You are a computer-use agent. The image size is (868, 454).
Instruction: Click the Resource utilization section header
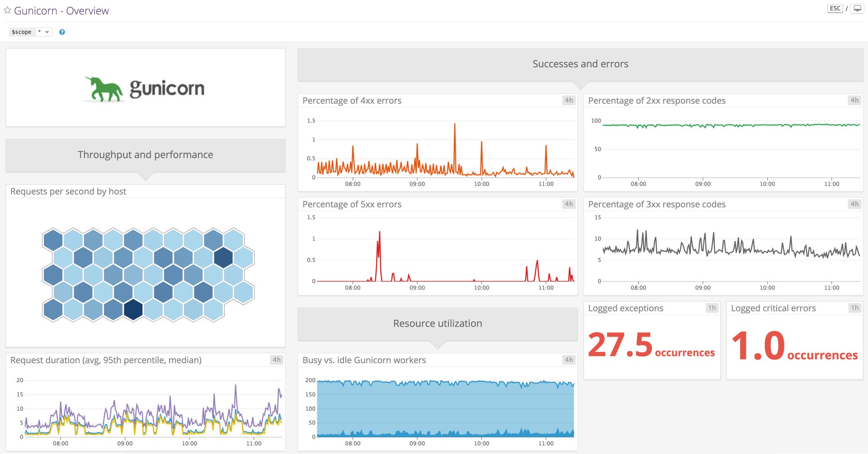point(437,323)
